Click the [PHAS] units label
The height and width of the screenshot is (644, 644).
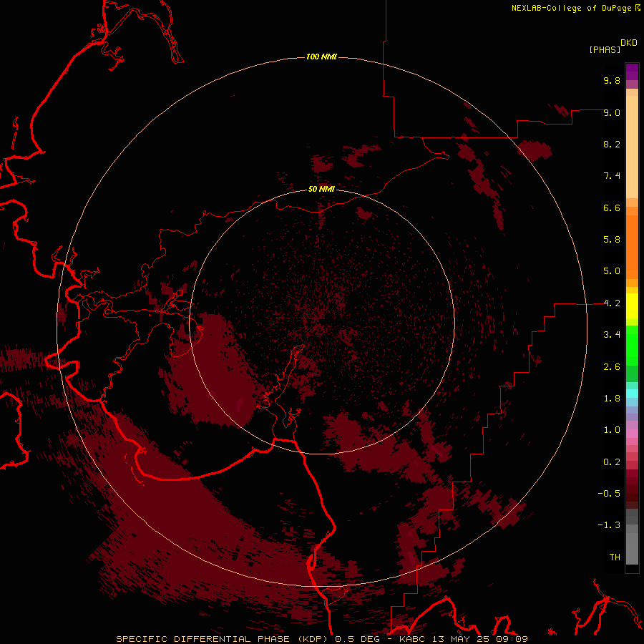[605, 49]
